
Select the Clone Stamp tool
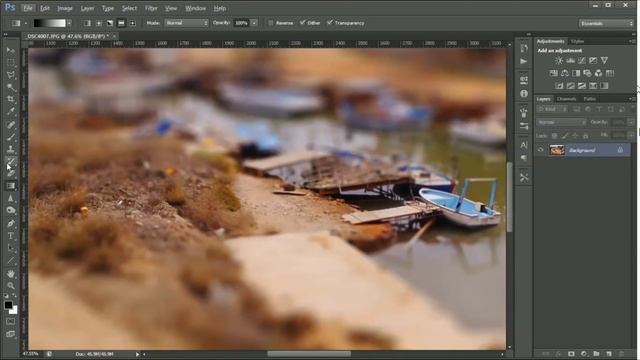pos(11,149)
